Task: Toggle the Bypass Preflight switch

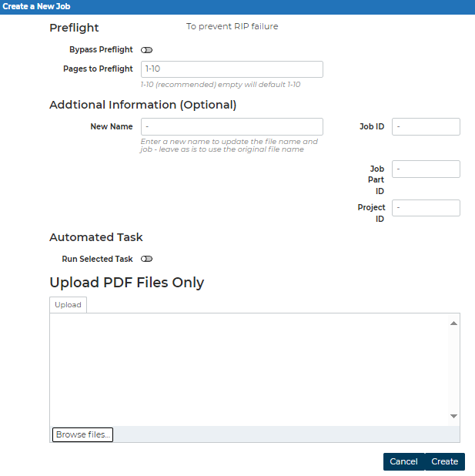Action: [x=146, y=50]
